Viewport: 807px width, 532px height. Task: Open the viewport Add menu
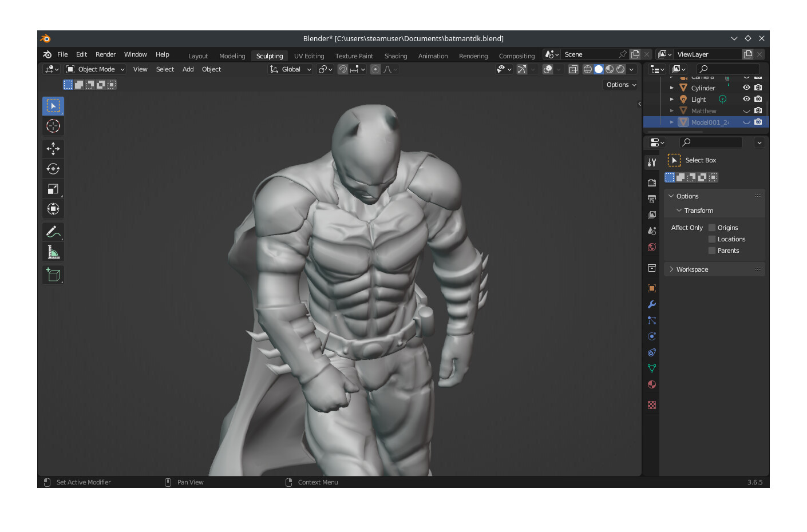point(188,69)
